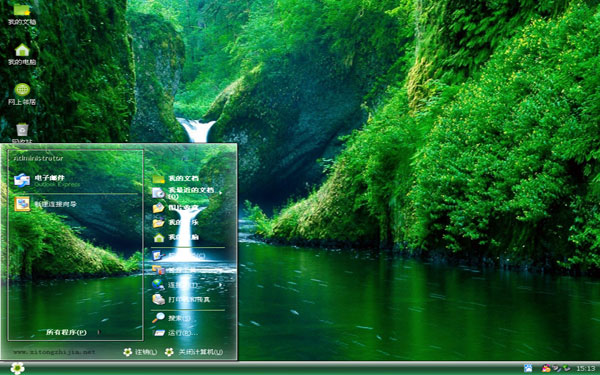Screen dimensions: 600x375
Task: Expand 我最近的文档 submenu in the Start menu
Action: pyautogui.click(x=188, y=192)
